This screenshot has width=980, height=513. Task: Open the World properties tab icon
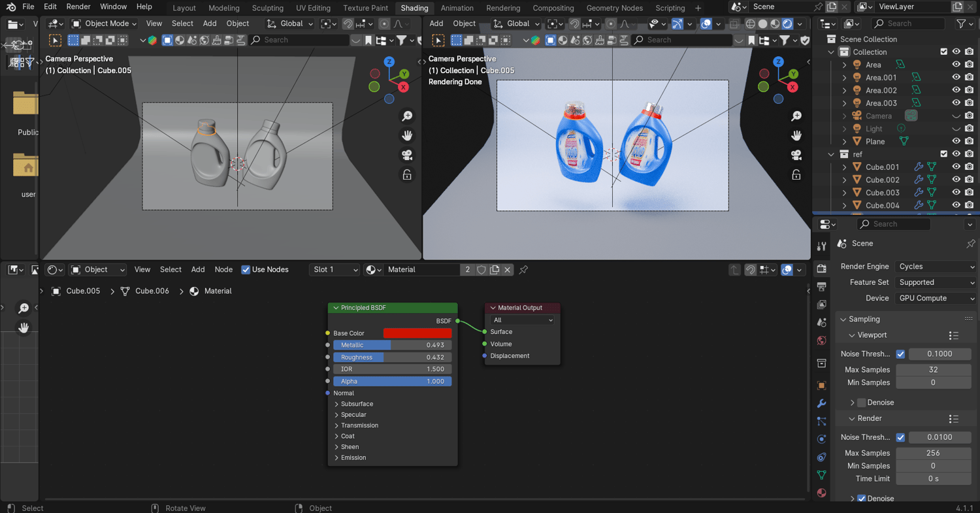pyautogui.click(x=822, y=340)
